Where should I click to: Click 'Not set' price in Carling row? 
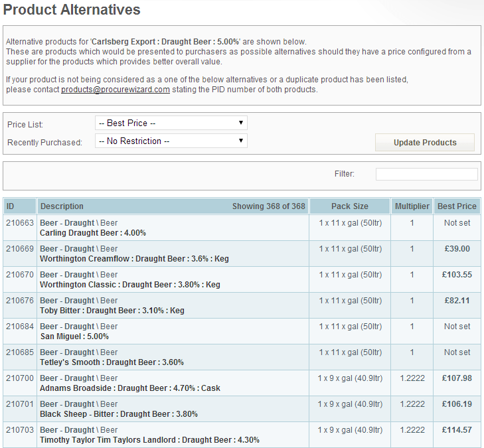tap(457, 223)
